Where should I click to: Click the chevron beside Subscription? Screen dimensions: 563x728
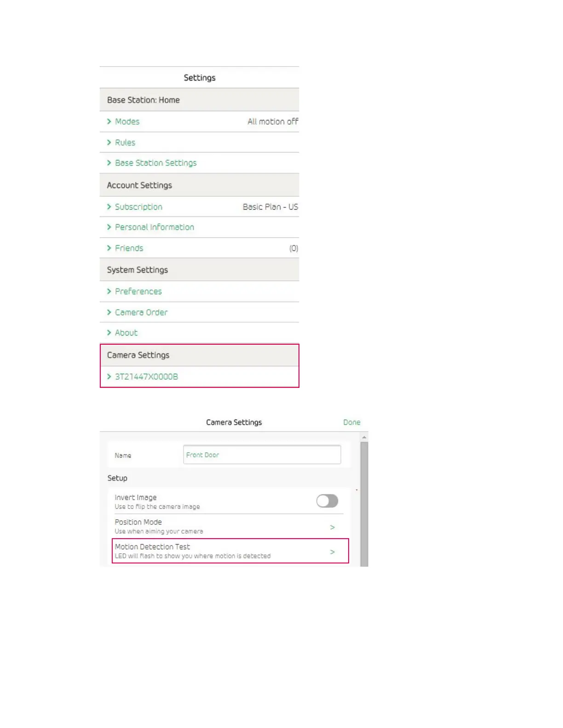(x=109, y=207)
